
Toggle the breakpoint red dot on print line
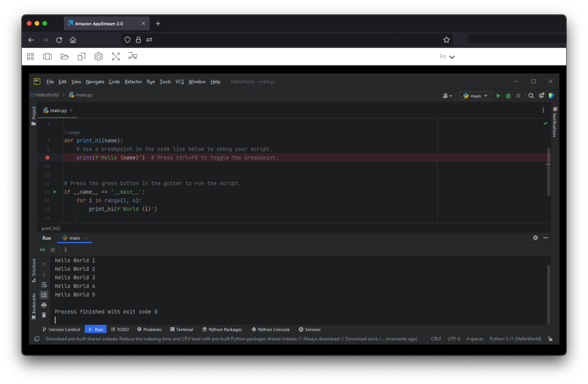coord(48,157)
